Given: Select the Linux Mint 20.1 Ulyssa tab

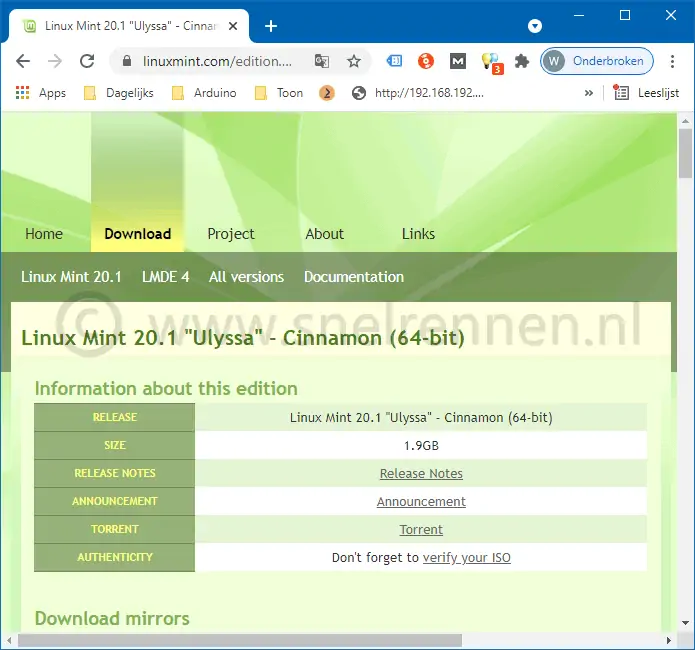Looking at the screenshot, I should click(129, 26).
